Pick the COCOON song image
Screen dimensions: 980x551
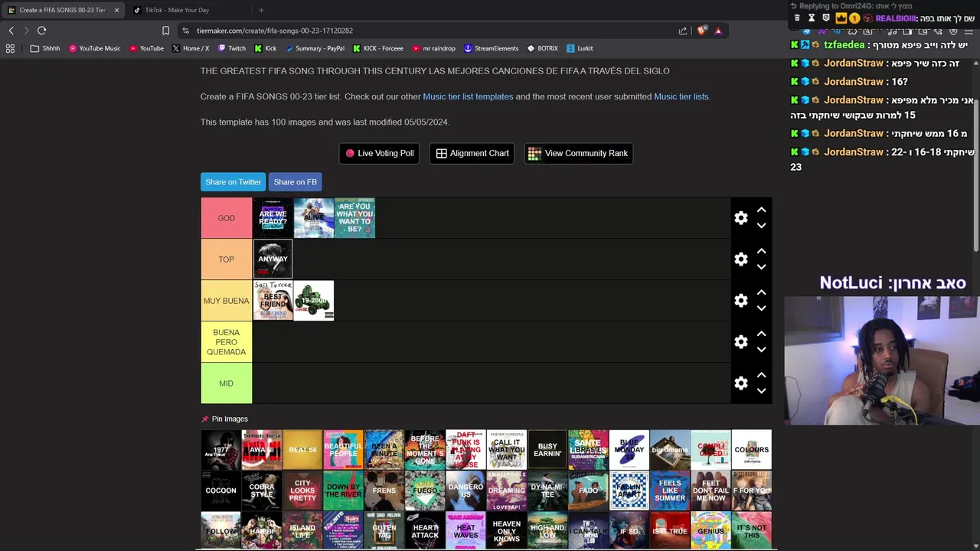pyautogui.click(x=220, y=491)
